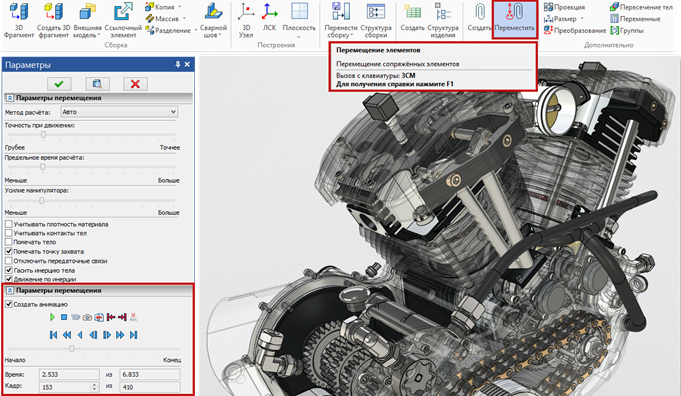Image resolution: width=681 pixels, height=396 pixels.
Task: Open the Ссылочный элемент tool
Action: 123,20
